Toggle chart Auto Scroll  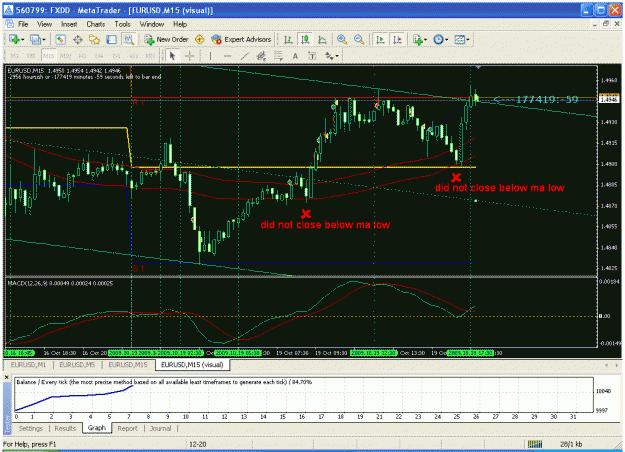(x=380, y=39)
